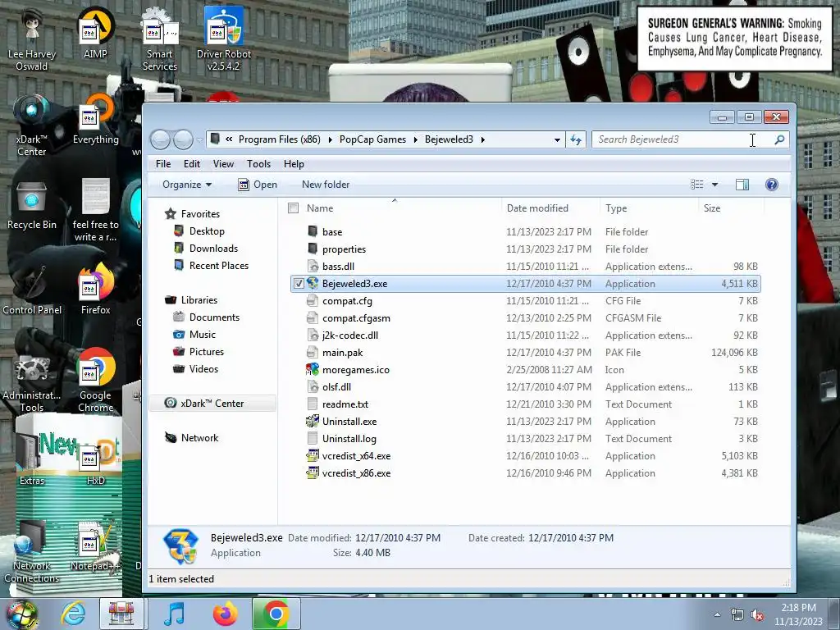Click New folder button
The height and width of the screenshot is (630, 840).
click(x=326, y=185)
